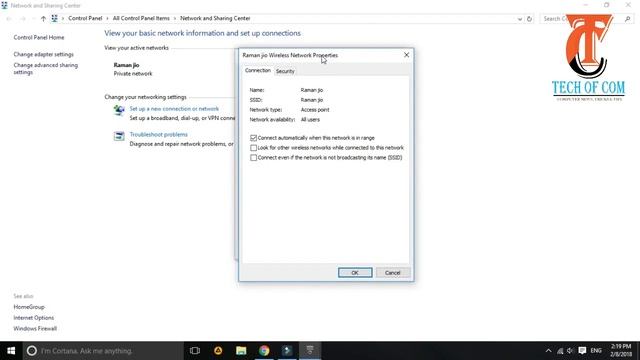Select the Connection tab
Image resolution: width=640 pixels, height=360 pixels.
pos(258,71)
